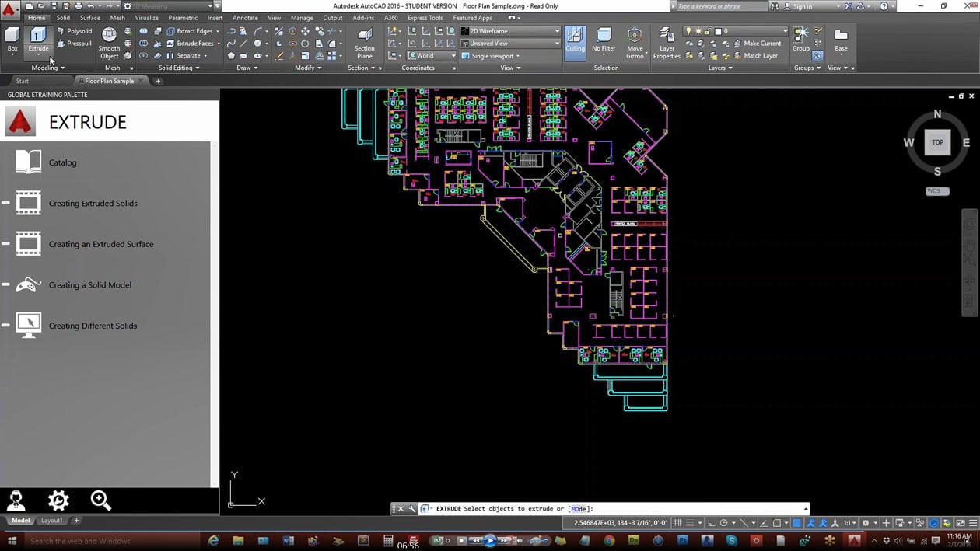The width and height of the screenshot is (980, 551).
Task: Click the TOP face of the ViewCube
Action: [x=937, y=142]
